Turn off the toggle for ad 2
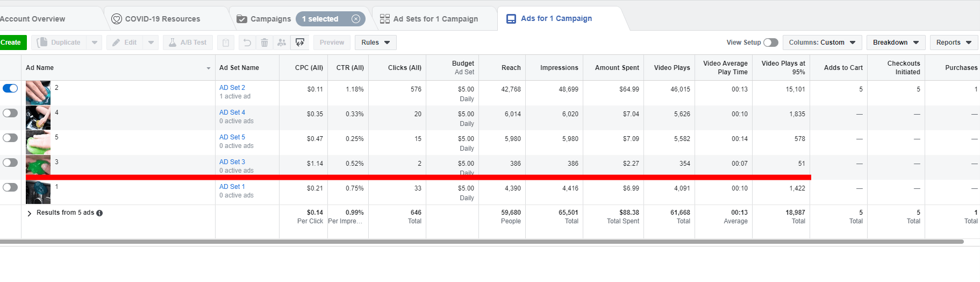The width and height of the screenshot is (980, 282). [10, 88]
